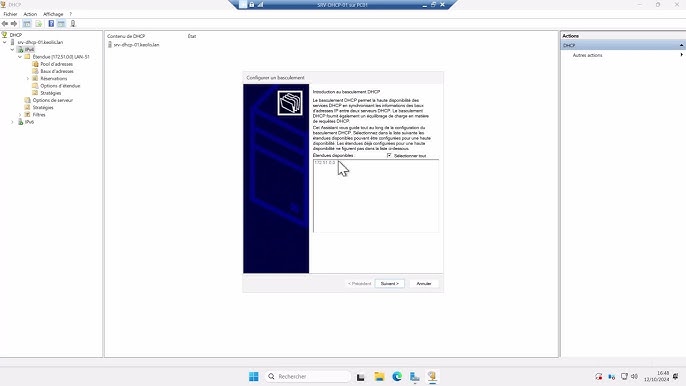Open the Action menu

pyautogui.click(x=30, y=14)
